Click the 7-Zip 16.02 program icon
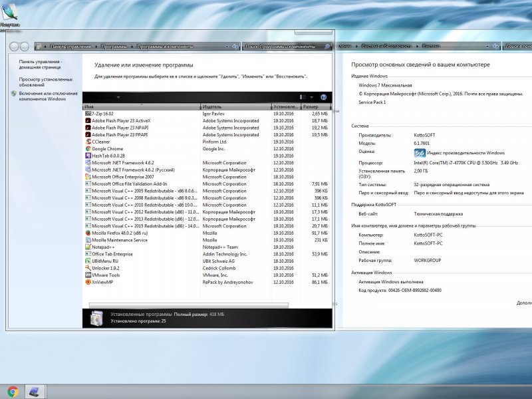This screenshot has width=532, height=399. [88, 114]
